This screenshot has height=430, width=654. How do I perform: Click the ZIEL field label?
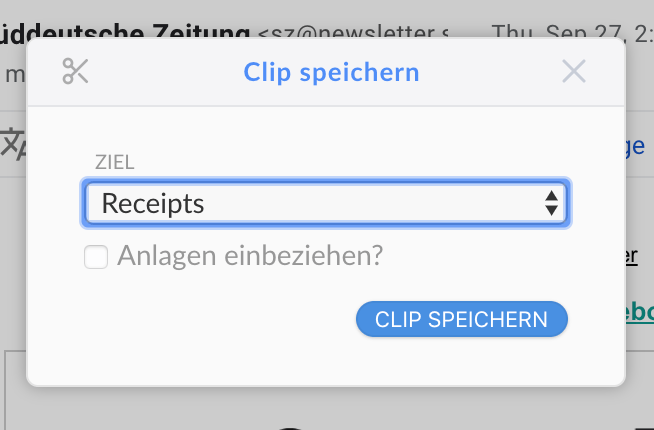(x=115, y=162)
